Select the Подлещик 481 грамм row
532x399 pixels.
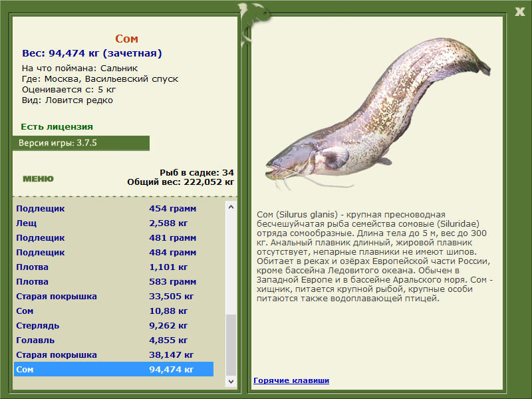pyautogui.click(x=114, y=237)
